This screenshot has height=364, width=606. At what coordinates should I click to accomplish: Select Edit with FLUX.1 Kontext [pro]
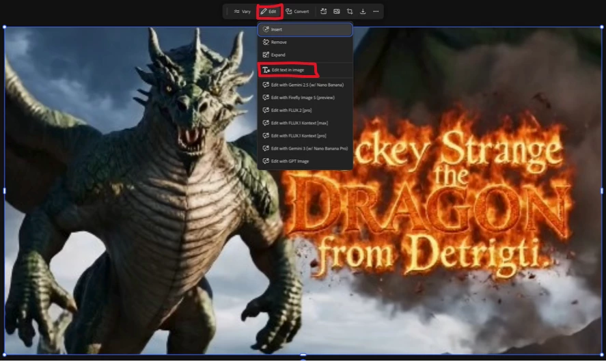[x=305, y=136]
